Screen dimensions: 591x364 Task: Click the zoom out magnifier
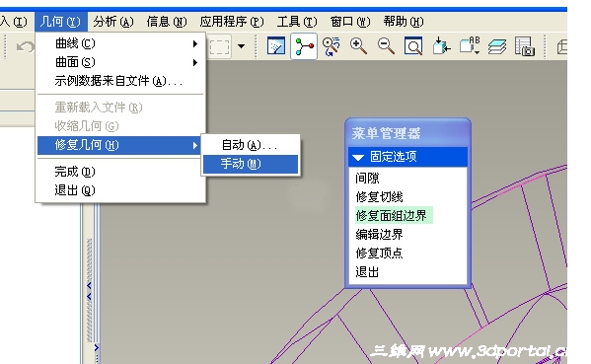(386, 46)
